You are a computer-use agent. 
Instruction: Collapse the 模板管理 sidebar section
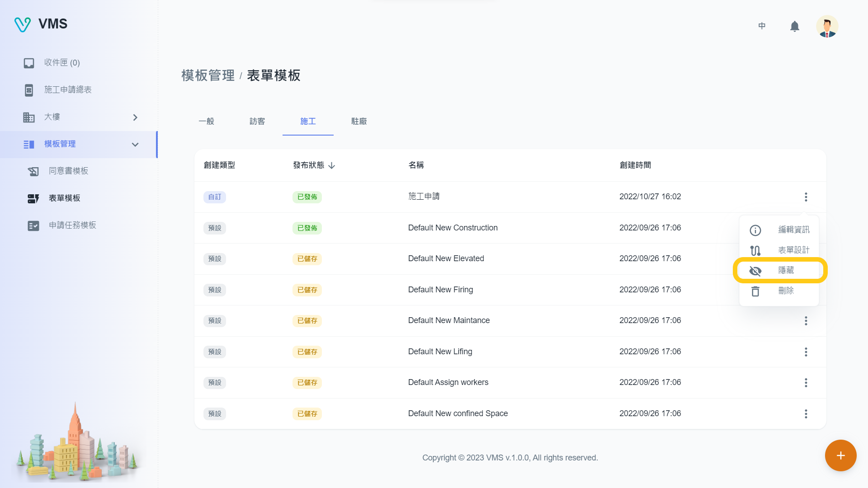[135, 145]
